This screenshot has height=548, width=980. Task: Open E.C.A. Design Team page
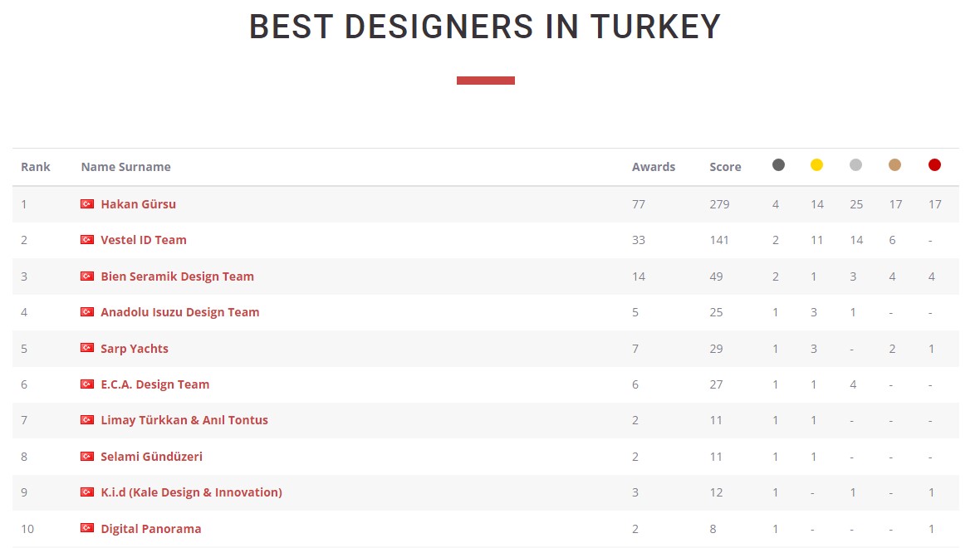(x=154, y=384)
